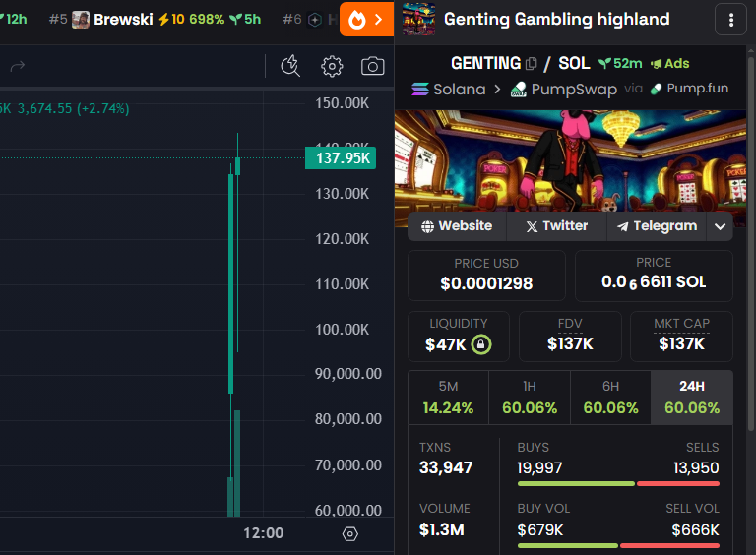
Task: Click the SELL VOL value $666K
Action: tap(695, 530)
